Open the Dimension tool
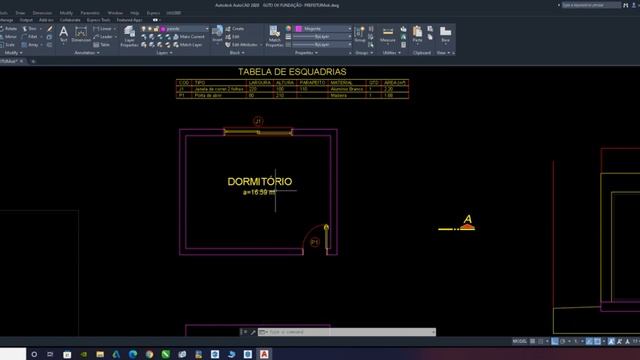640x360 pixels. click(x=81, y=34)
